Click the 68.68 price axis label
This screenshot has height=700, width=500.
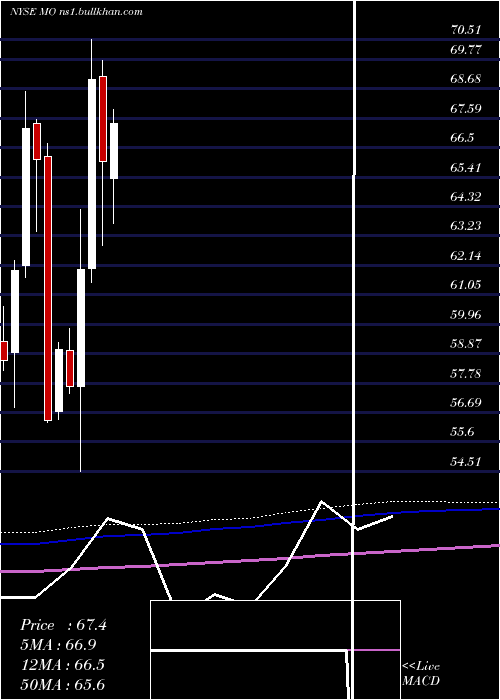pos(466,79)
